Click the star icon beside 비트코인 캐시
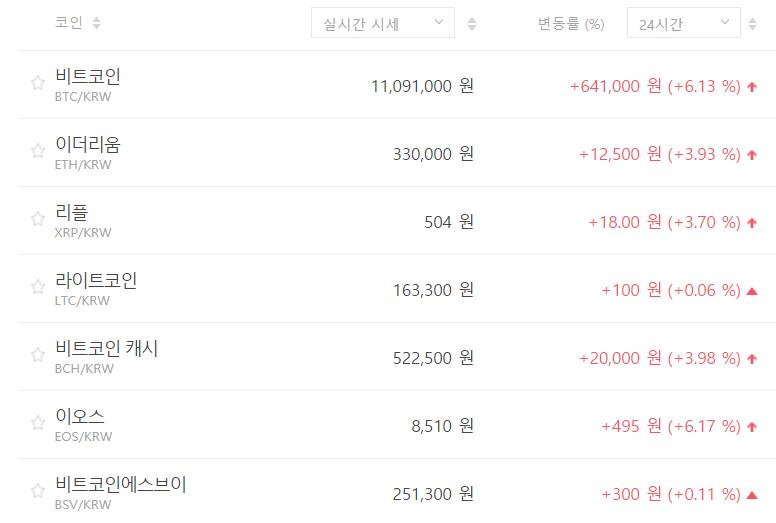 pyautogui.click(x=38, y=355)
